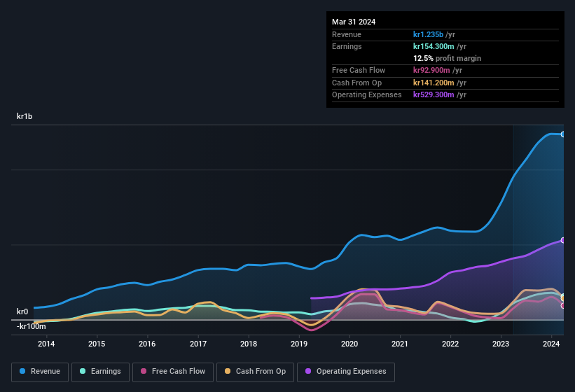Toggle Free Cash Flow legend series

pos(172,372)
